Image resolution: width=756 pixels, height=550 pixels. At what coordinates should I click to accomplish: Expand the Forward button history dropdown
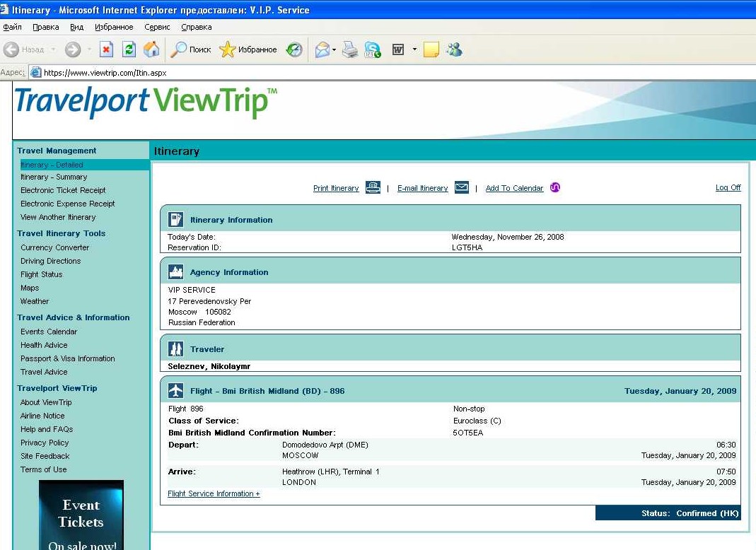(x=89, y=49)
